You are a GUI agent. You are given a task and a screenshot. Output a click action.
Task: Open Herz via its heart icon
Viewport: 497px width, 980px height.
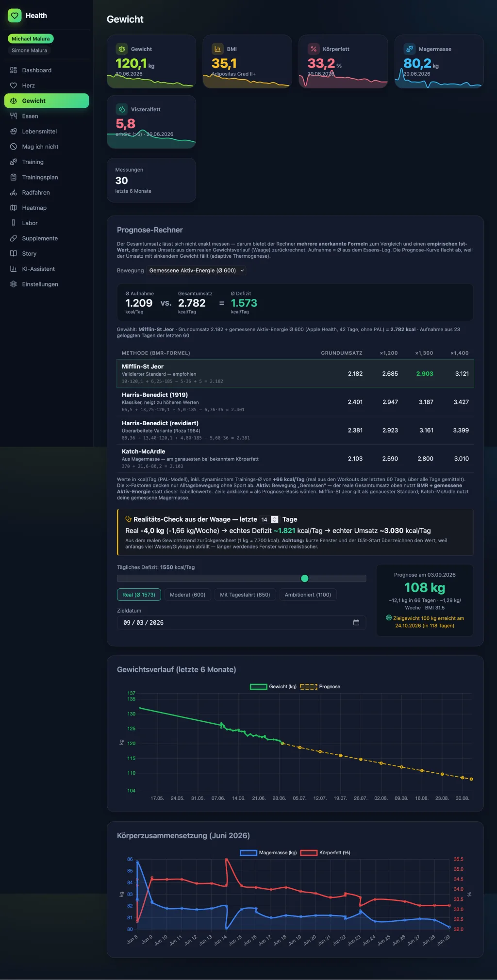(x=14, y=85)
